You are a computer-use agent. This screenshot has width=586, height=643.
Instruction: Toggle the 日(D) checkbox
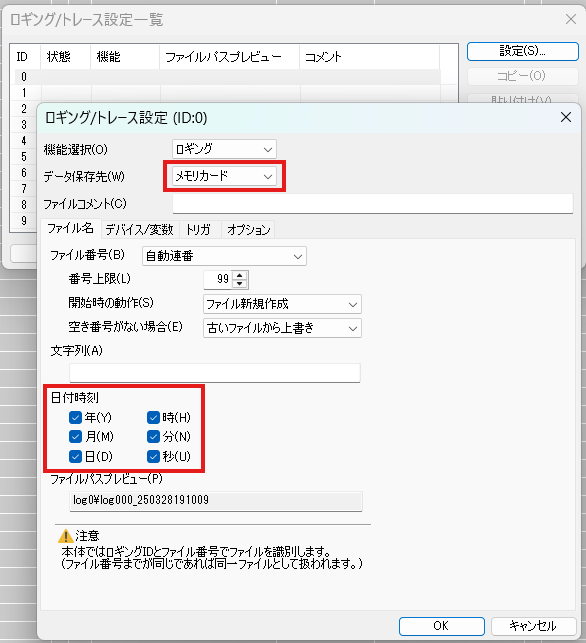point(75,456)
